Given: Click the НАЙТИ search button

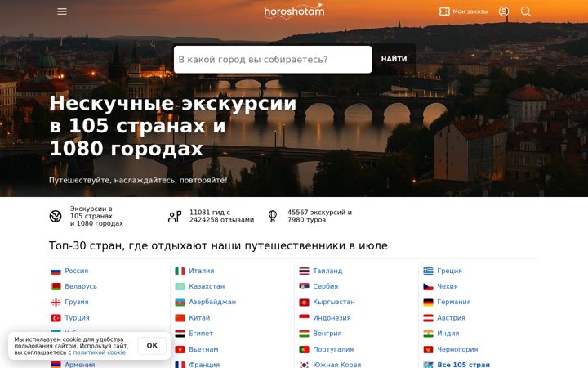Looking at the screenshot, I should [394, 59].
